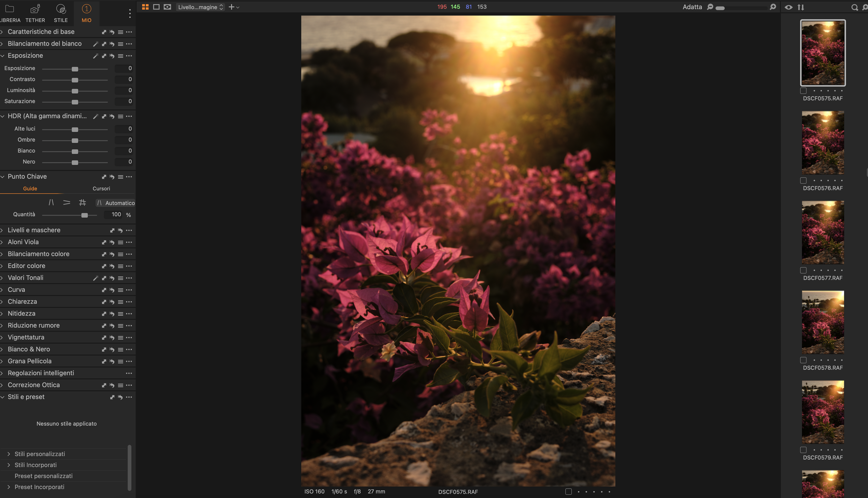This screenshot has height=498, width=868.
Task: Check the selection box under DSCF0576.RAF
Action: (803, 181)
